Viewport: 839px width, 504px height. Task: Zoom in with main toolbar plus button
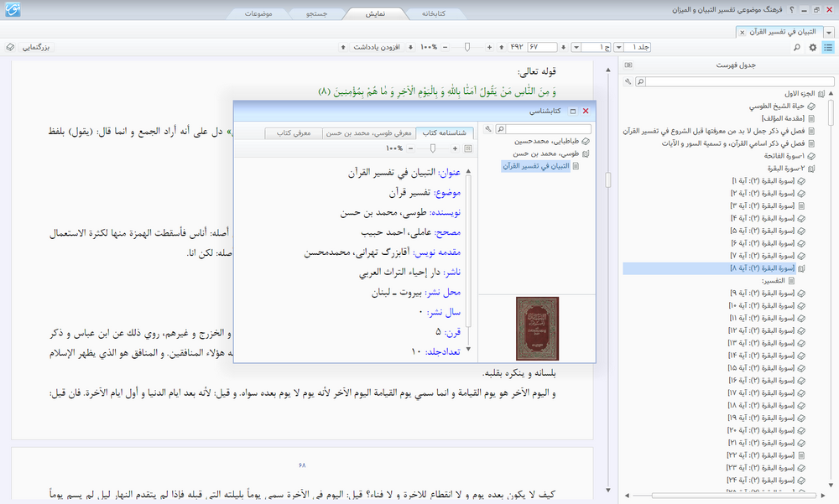(489, 47)
